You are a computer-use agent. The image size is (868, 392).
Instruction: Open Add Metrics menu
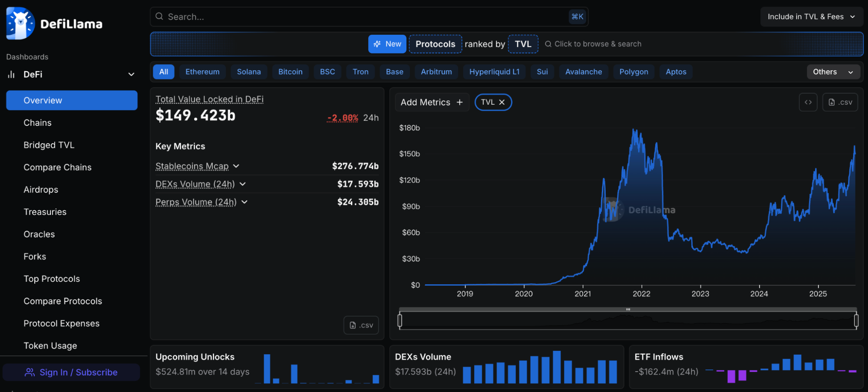(432, 102)
